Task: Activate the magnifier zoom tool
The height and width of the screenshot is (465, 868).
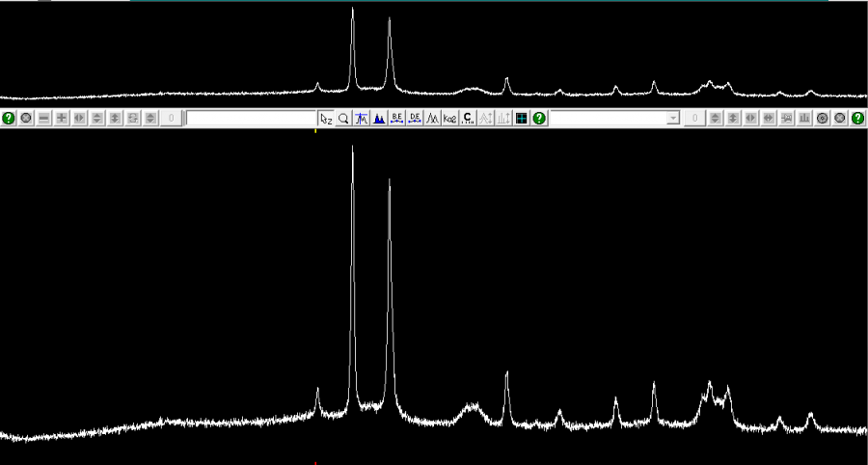Action: 343,118
